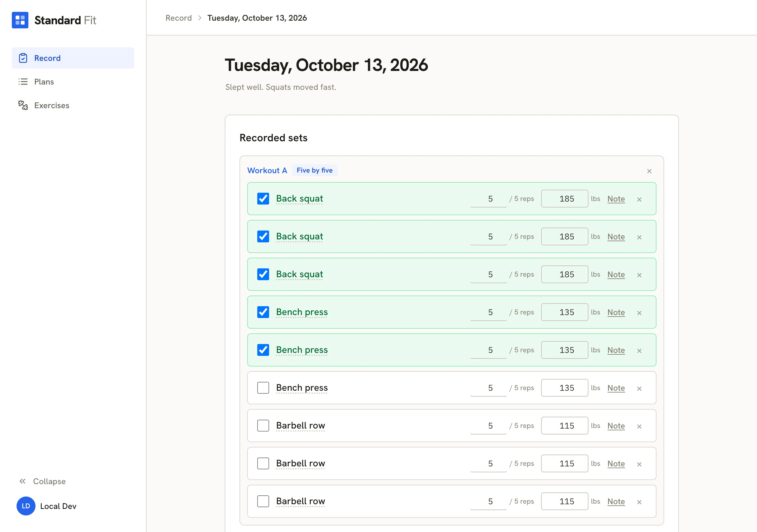The height and width of the screenshot is (532, 757).
Task: Delete the third Back squat set
Action: pos(639,275)
